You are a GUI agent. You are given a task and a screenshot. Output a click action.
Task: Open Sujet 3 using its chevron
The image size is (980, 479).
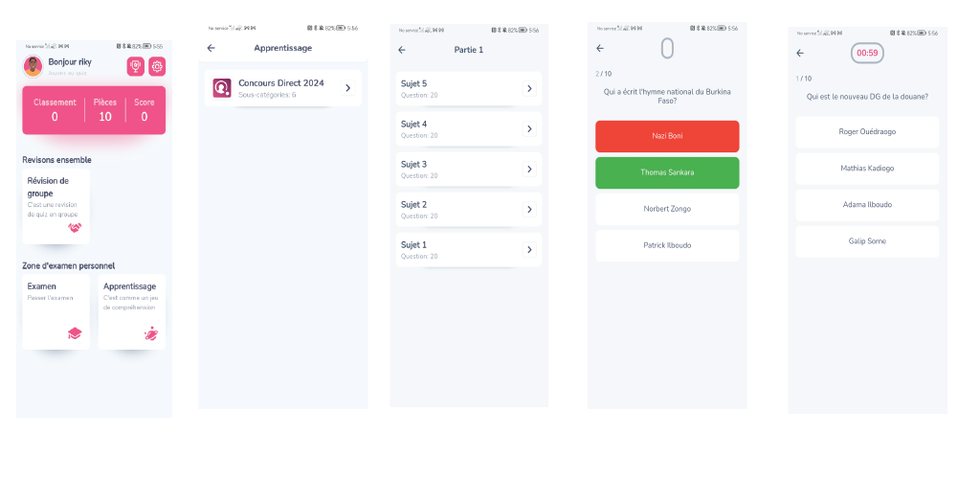(529, 170)
